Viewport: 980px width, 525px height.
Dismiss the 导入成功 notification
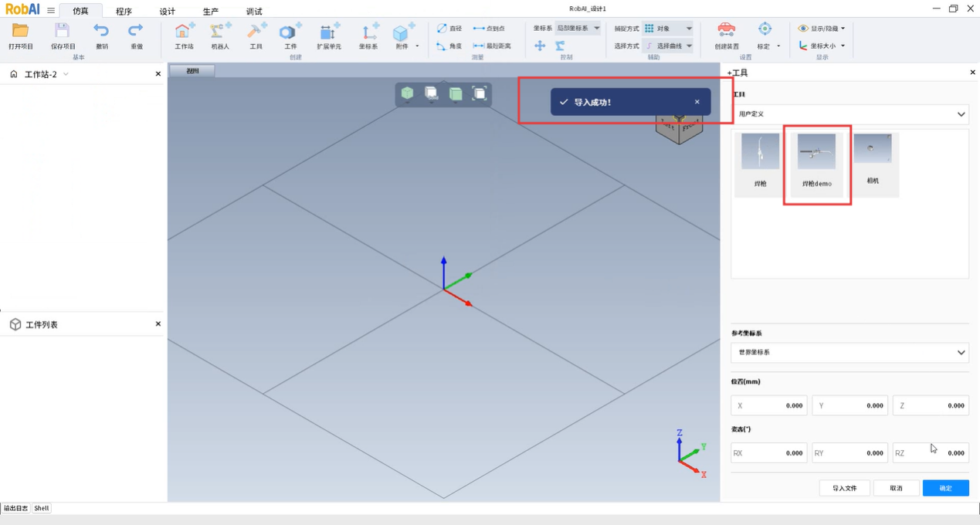point(697,102)
